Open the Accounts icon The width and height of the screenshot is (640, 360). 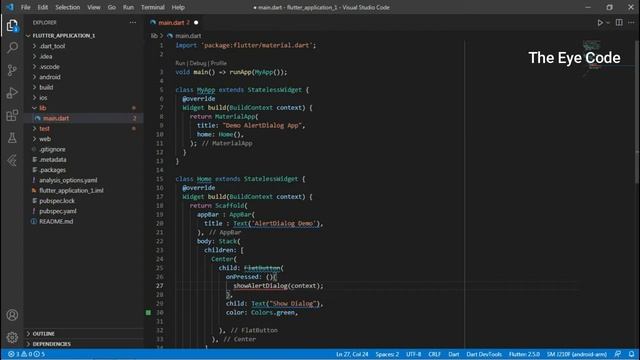click(12, 315)
